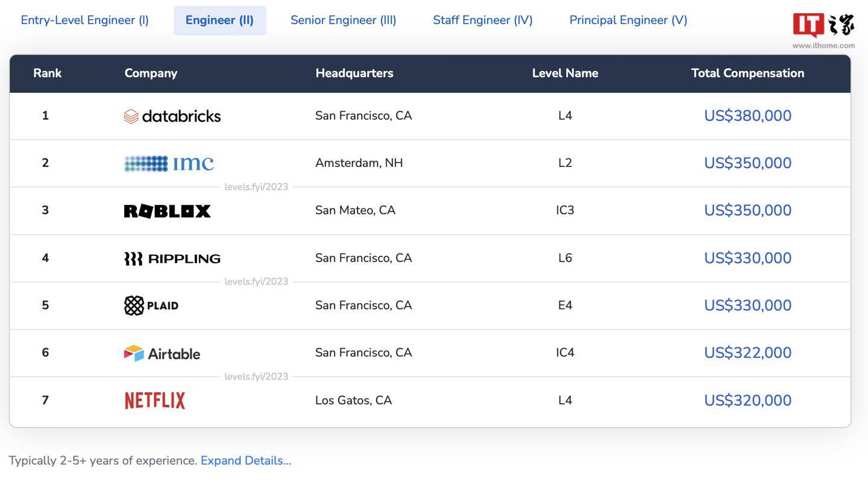Click the IC3 level name for Roblox
The image size is (868, 482).
565,210
